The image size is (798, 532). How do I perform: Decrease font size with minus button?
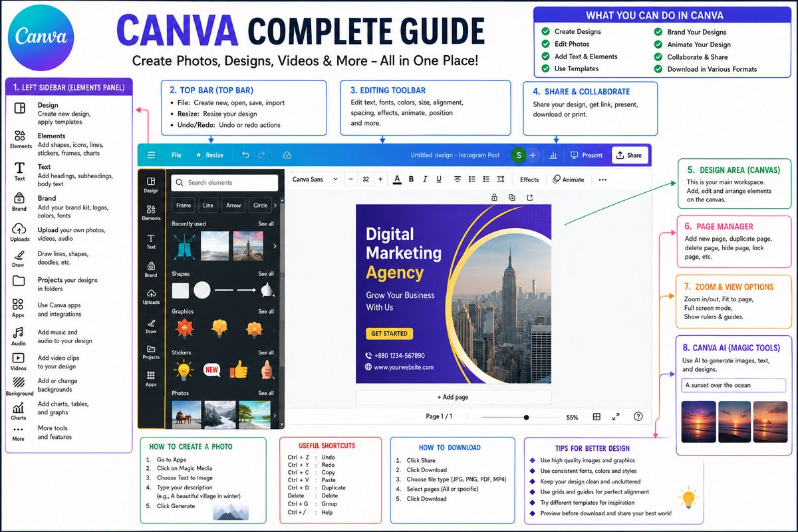(350, 180)
